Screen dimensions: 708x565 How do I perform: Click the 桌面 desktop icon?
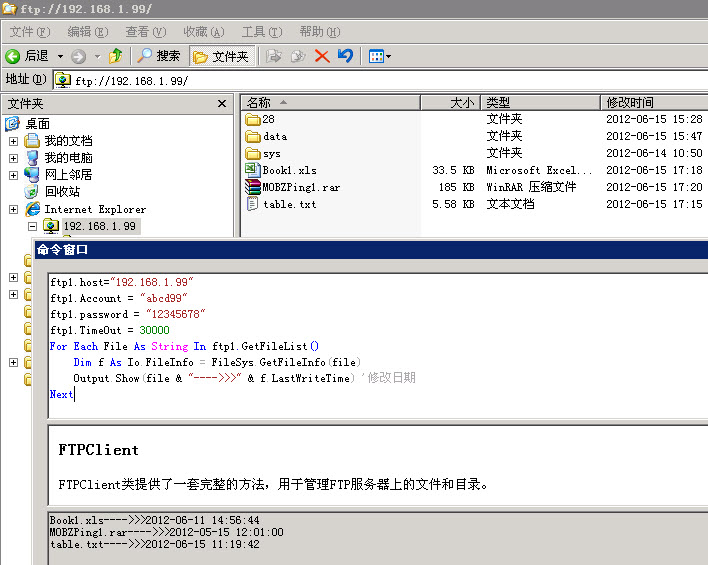coord(12,123)
